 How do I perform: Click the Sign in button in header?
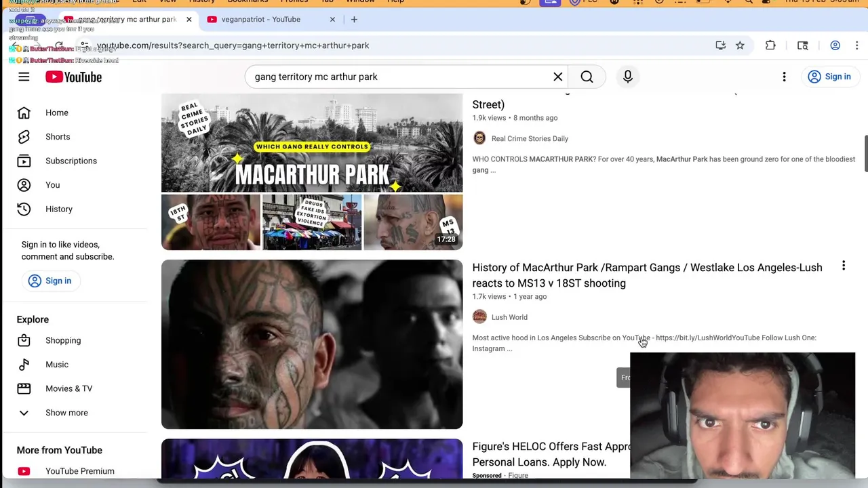829,77
